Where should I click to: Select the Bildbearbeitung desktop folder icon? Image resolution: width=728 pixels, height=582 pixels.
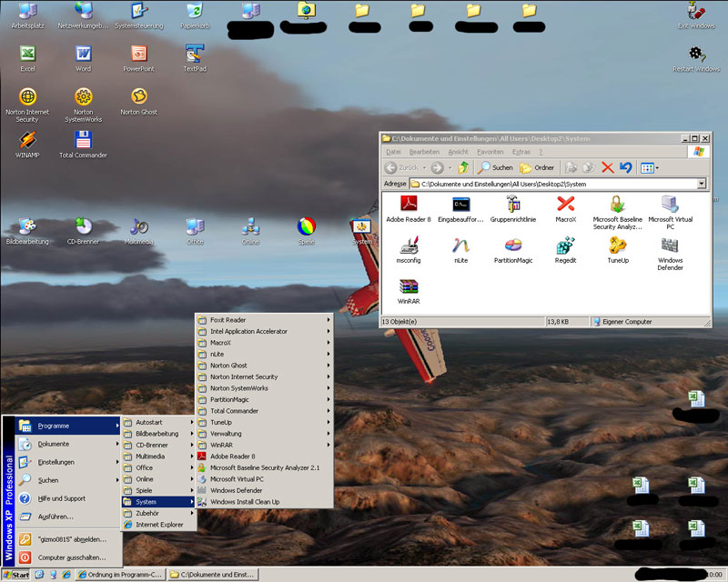(27, 231)
